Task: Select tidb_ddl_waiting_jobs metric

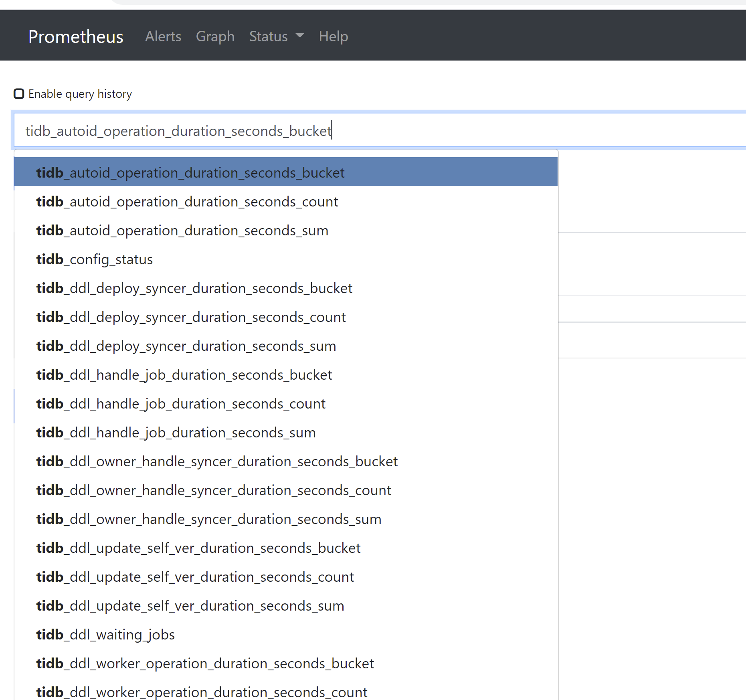Action: [x=286, y=634]
